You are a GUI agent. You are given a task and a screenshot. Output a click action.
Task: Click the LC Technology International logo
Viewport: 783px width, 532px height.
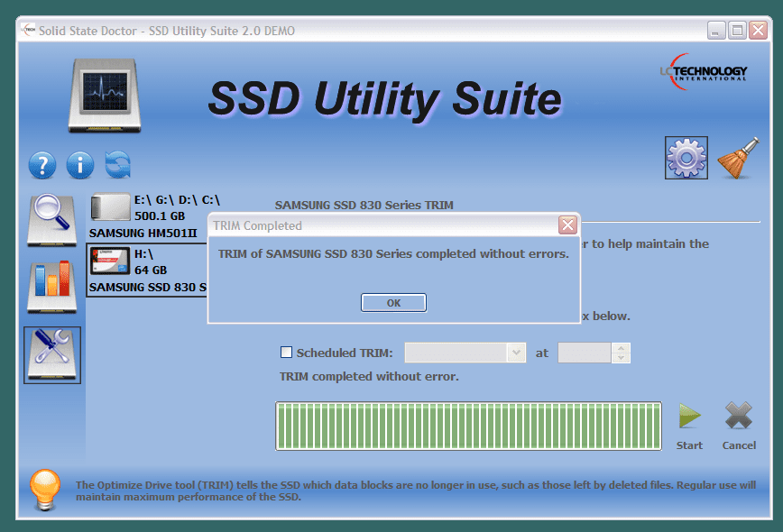pos(704,72)
